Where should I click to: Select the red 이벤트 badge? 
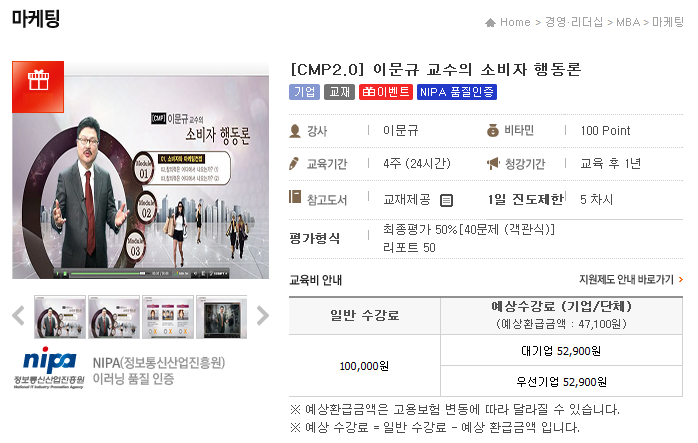click(386, 92)
